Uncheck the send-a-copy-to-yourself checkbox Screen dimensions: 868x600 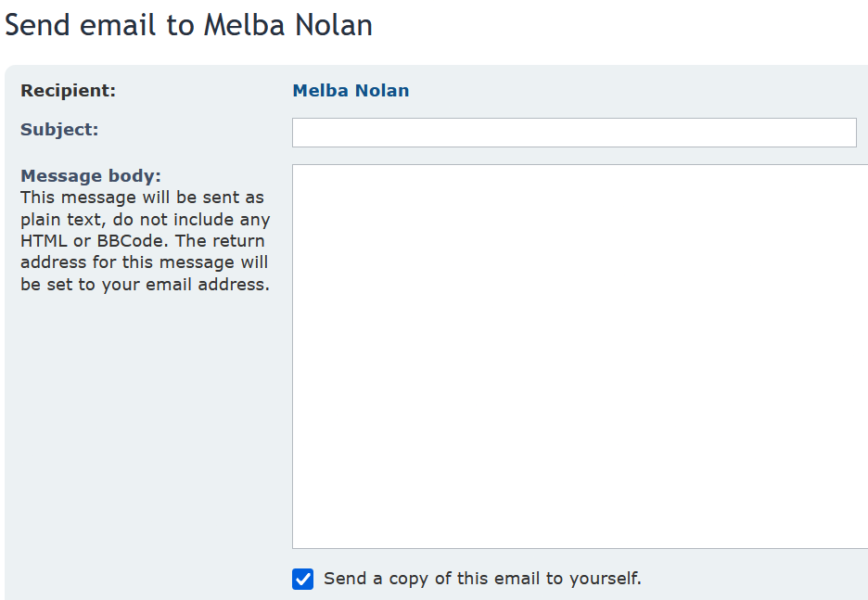point(303,579)
